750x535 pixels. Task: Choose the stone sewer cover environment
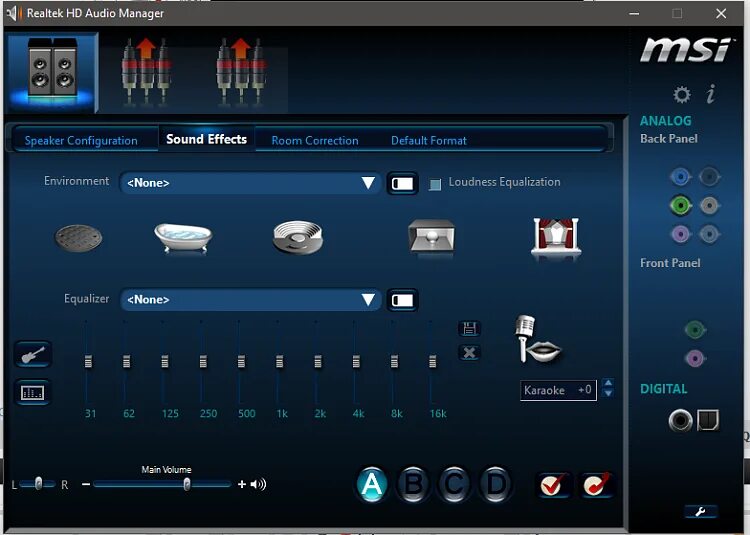point(78,238)
